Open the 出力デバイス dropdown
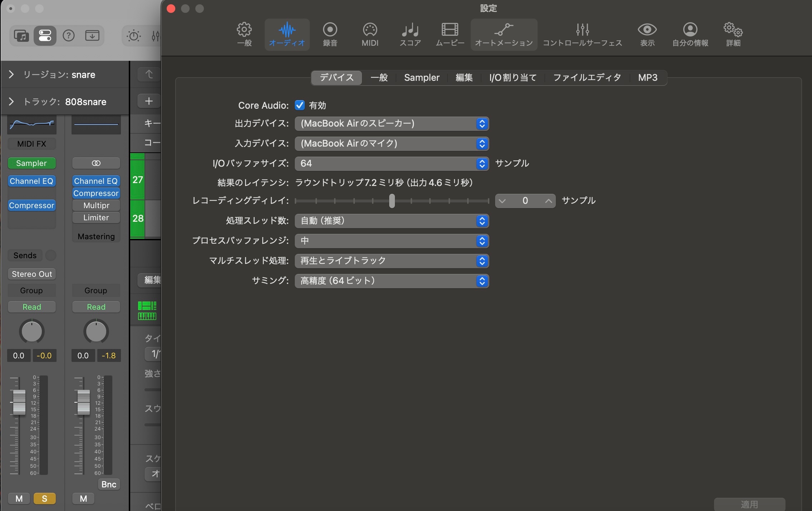Image resolution: width=812 pixels, height=511 pixels. pyautogui.click(x=392, y=124)
